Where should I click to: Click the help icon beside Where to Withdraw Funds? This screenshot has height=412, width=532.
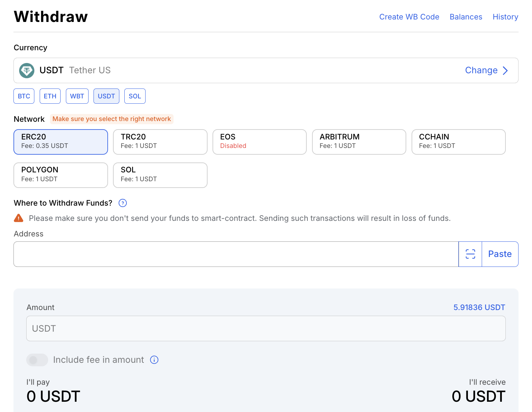click(x=123, y=203)
